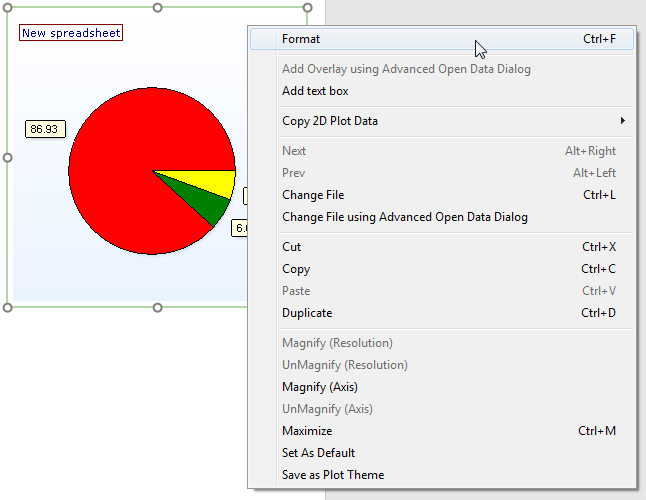Screen dimensions: 646x500
Task: Choose Save as Plot Theme
Action: click(333, 475)
